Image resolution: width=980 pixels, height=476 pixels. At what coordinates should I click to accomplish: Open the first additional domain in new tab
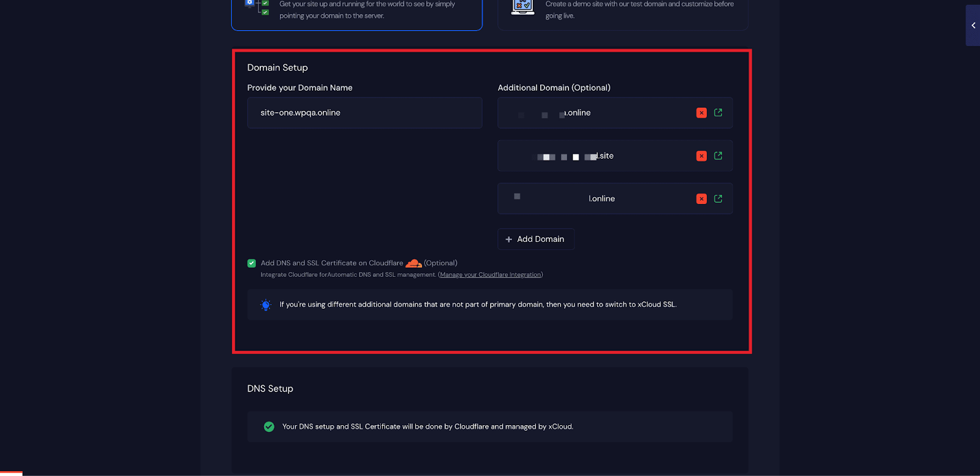point(718,113)
